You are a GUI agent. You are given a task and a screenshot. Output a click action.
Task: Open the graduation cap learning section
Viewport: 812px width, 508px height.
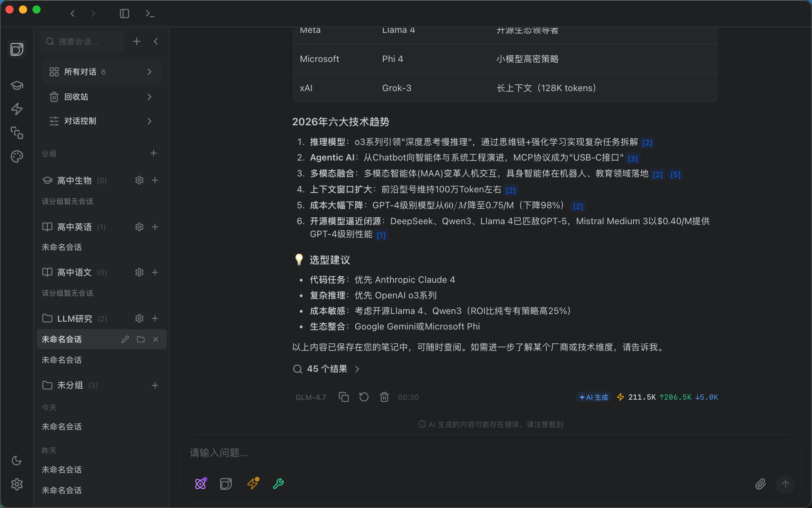tap(17, 85)
